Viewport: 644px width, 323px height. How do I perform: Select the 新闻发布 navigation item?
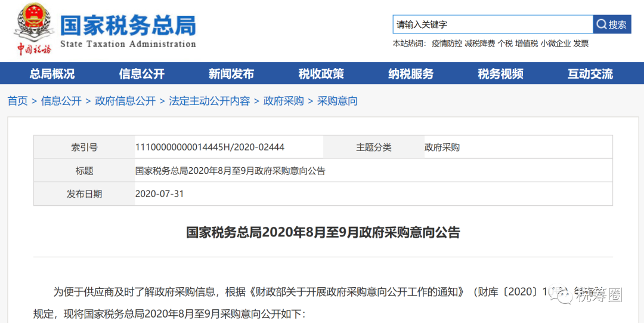tap(231, 73)
